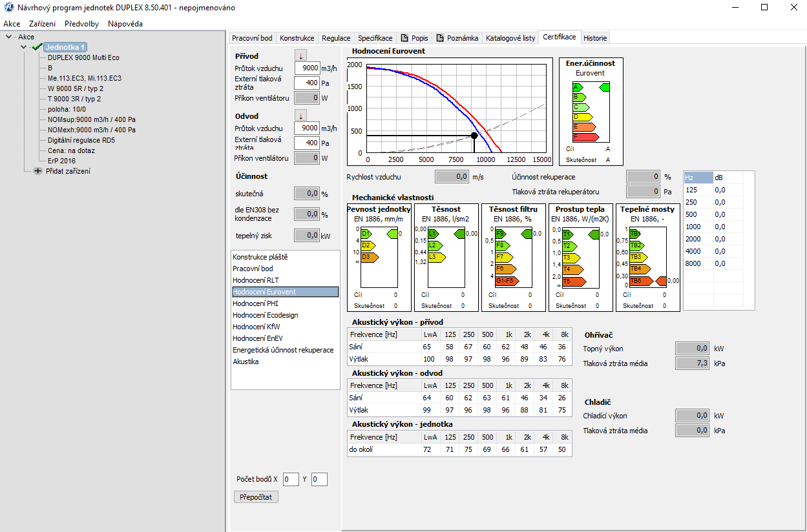Viewport: 807px width, 532px height.
Task: Select Hodnocení PHI list item
Action: pyautogui.click(x=285, y=303)
